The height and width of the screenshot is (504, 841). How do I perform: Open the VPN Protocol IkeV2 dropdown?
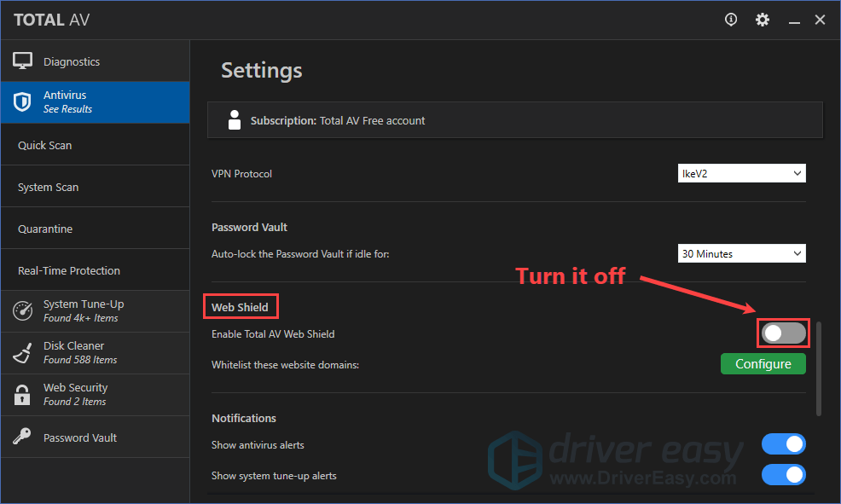point(741,173)
